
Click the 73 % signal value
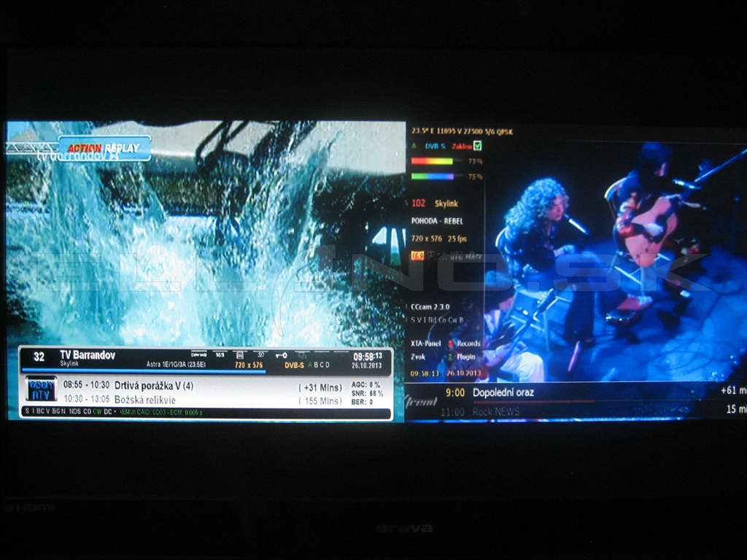click(475, 161)
